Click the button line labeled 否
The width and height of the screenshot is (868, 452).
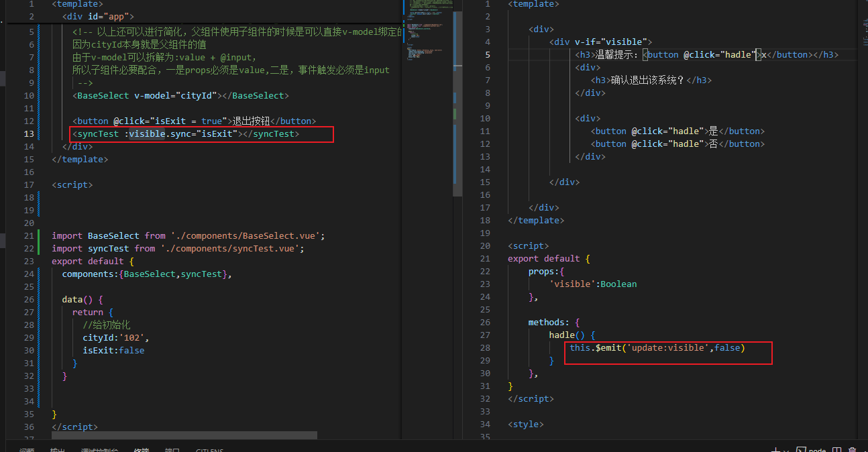coord(677,144)
